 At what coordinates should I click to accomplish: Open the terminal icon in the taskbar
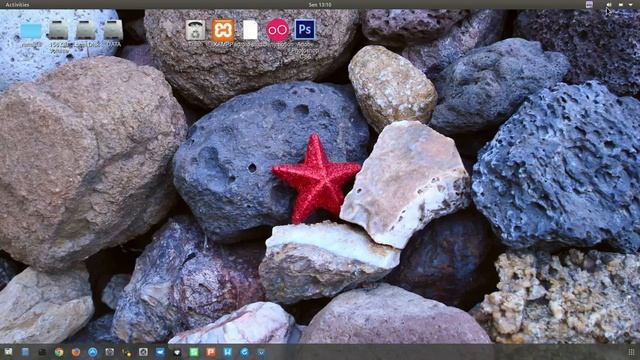pyautogui.click(x=42, y=352)
